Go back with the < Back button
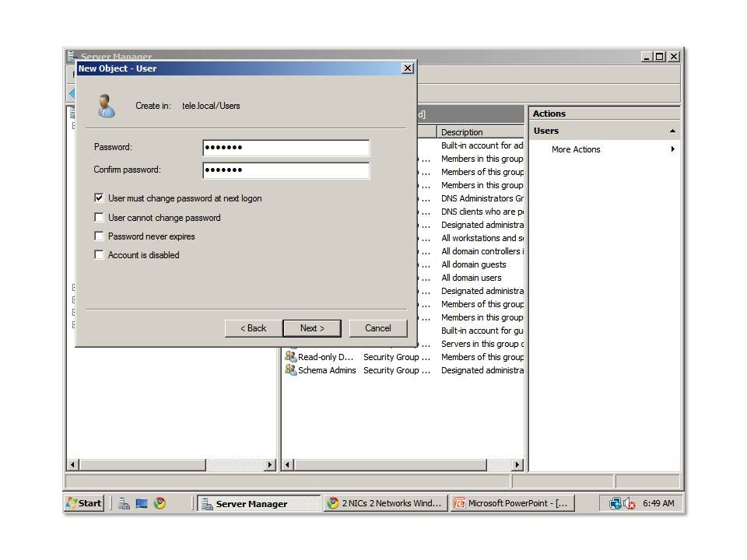This screenshot has height=560, width=747. [253, 328]
